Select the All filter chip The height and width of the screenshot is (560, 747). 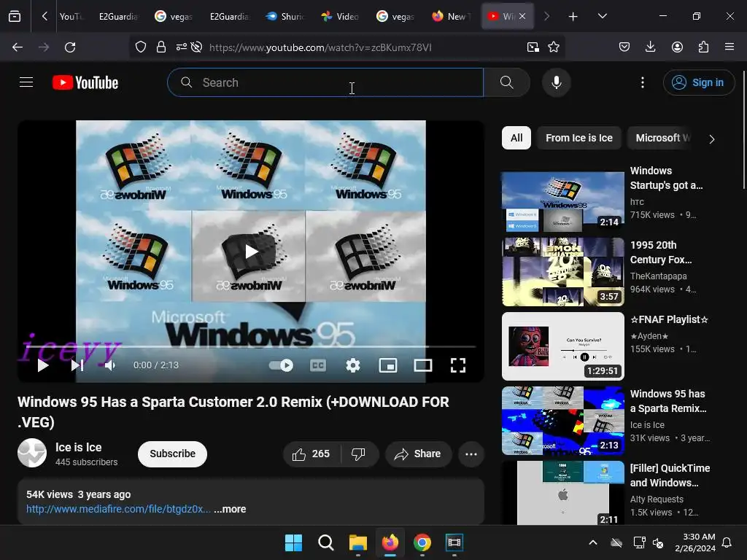tap(516, 138)
